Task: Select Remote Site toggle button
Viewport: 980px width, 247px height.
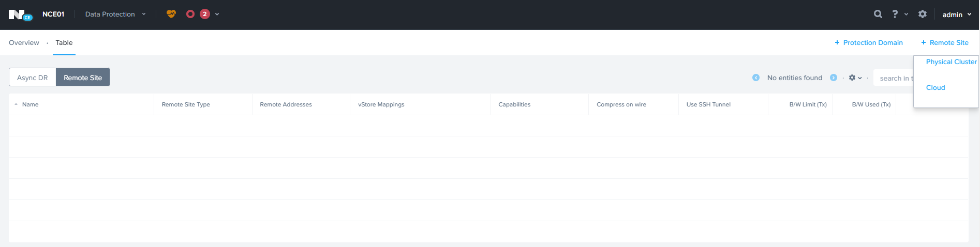Action: point(83,78)
